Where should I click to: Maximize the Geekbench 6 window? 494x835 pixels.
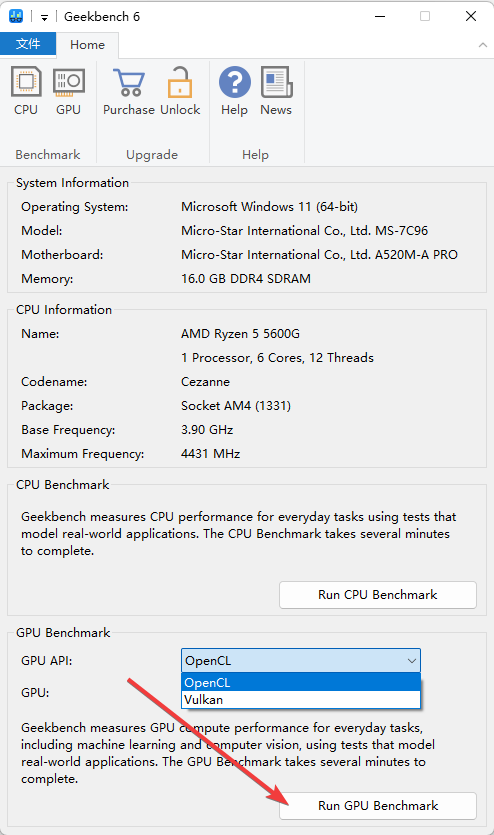click(425, 17)
